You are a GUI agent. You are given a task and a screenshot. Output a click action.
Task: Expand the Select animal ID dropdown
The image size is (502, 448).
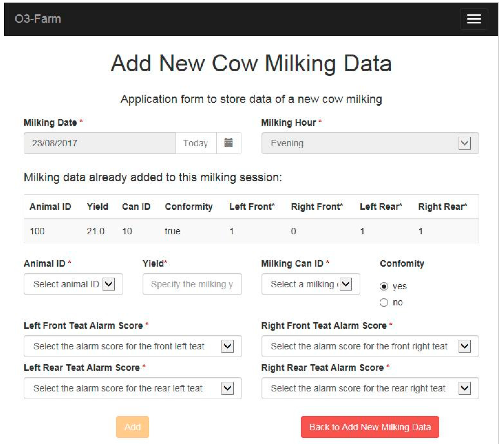point(73,284)
